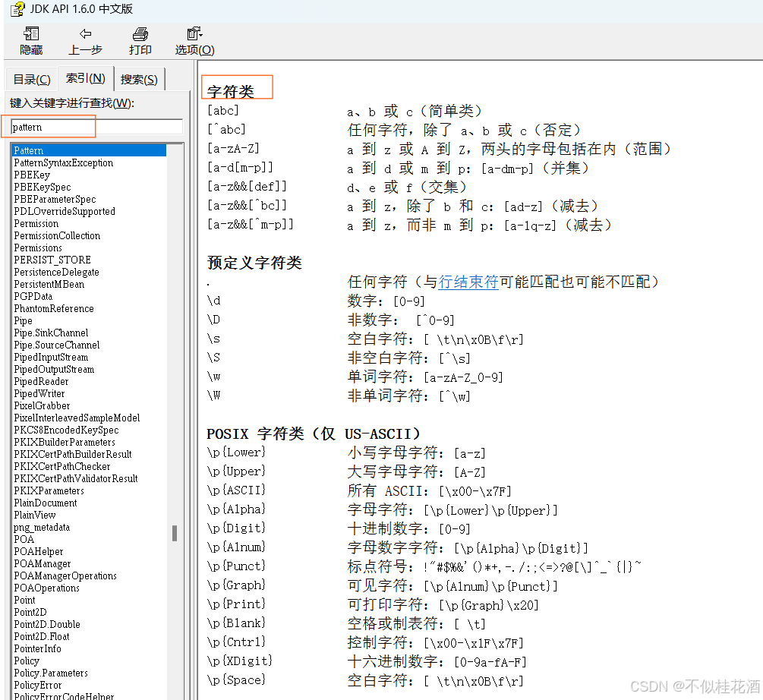Screen dimensions: 763x700
Task: Click the 预定义字符类 heading
Action: point(254,263)
